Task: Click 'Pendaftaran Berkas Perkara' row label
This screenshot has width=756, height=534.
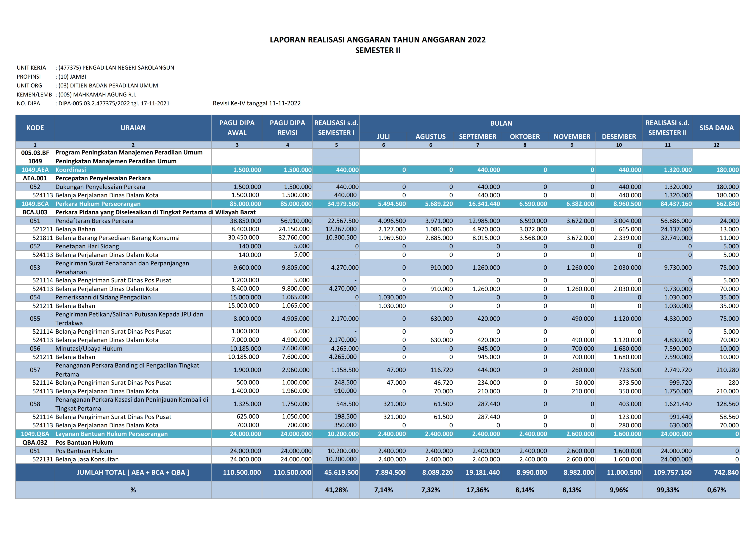Action: point(94,221)
